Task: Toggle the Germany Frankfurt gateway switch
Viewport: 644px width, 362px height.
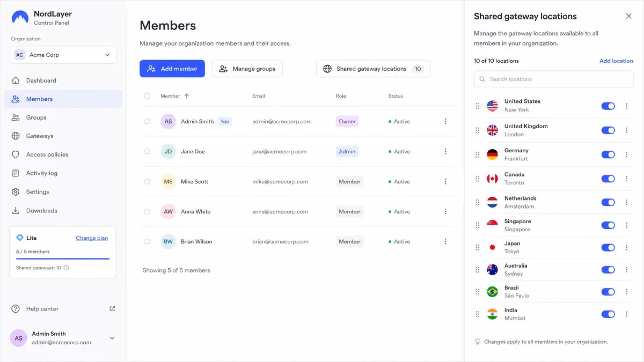Action: [x=608, y=154]
